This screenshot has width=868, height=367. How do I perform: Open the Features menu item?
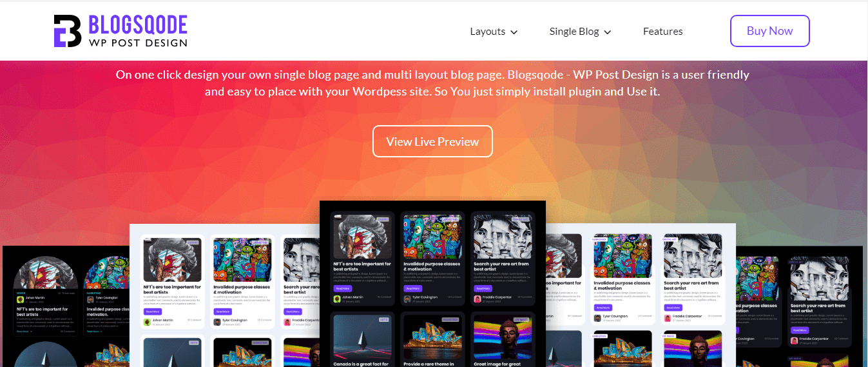pyautogui.click(x=662, y=31)
